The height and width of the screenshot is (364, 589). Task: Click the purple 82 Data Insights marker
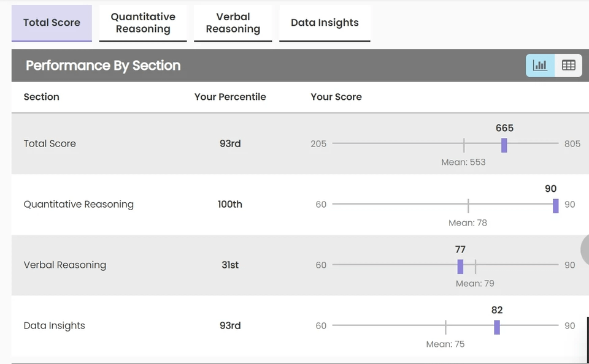(497, 327)
